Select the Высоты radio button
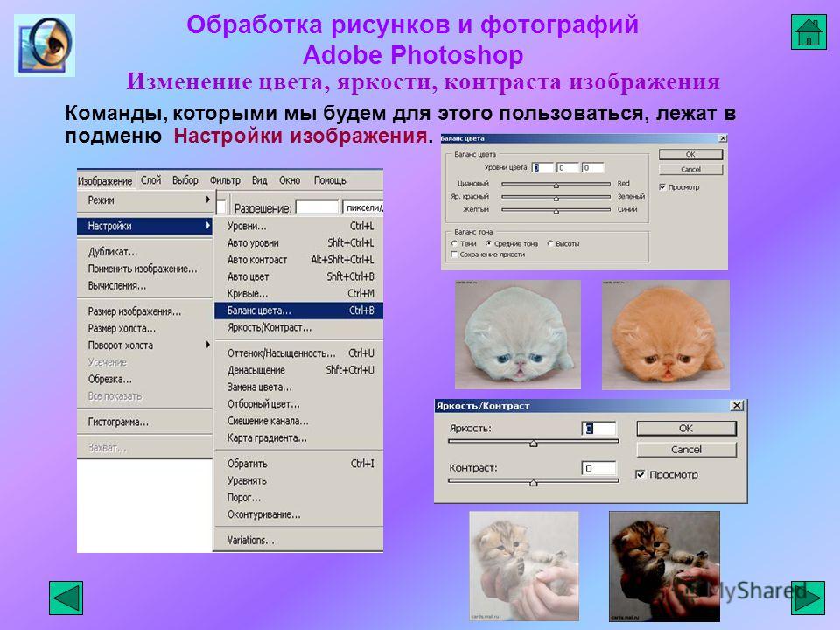 (550, 243)
